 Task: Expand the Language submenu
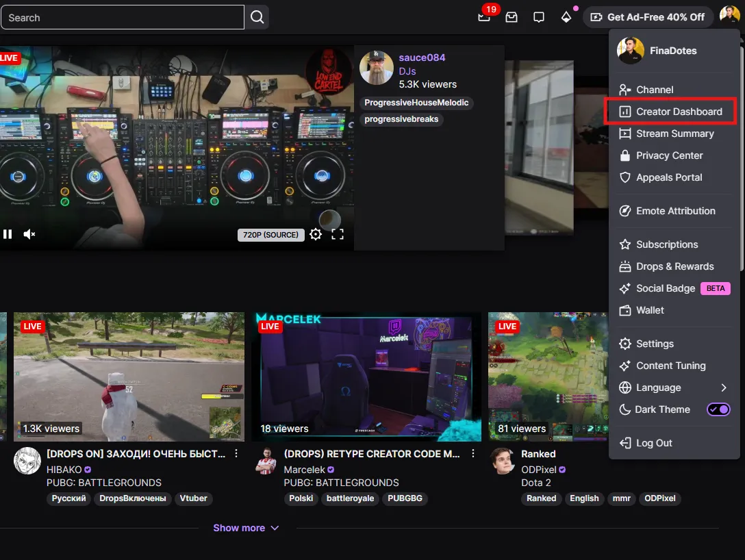click(x=658, y=387)
